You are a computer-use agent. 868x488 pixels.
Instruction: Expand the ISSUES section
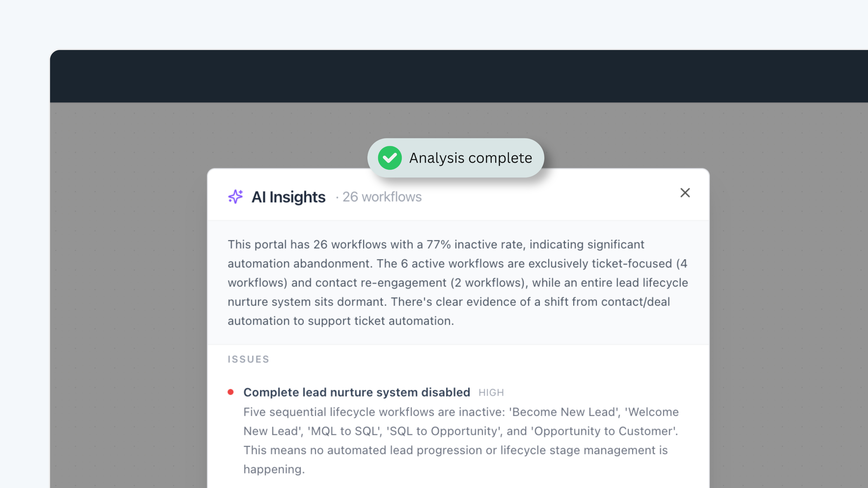[x=248, y=359]
